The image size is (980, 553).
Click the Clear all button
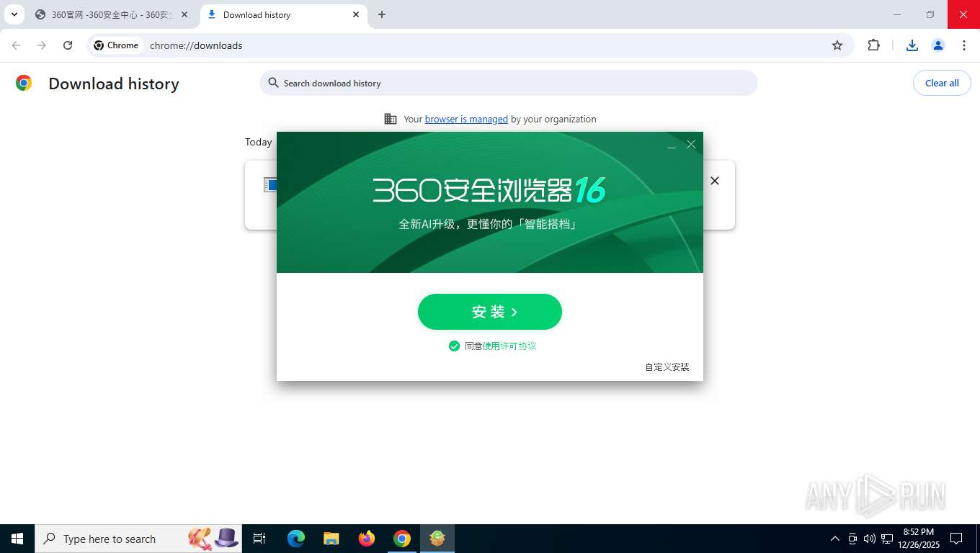(942, 83)
